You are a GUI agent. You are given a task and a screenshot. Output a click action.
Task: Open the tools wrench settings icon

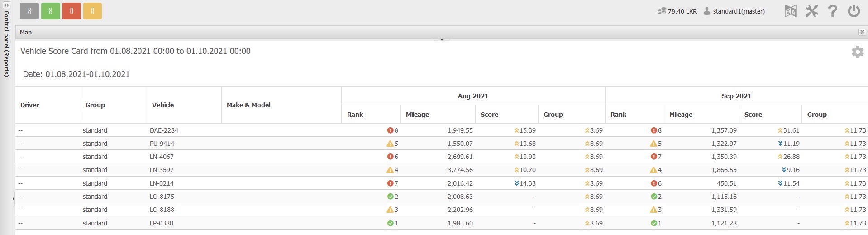811,11
